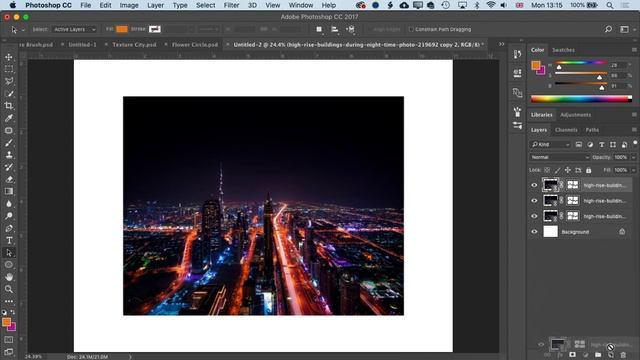This screenshot has width=640, height=360.
Task: Hide the third high-rise-buildin layer
Action: (534, 216)
